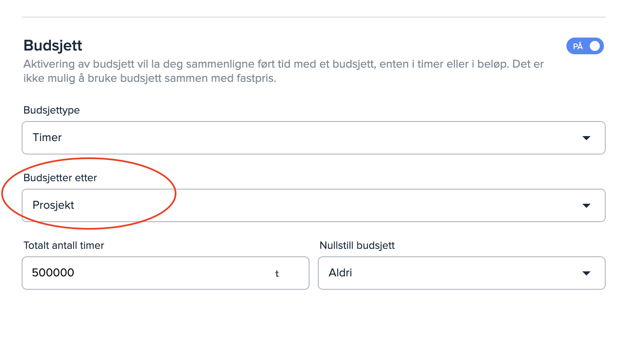Click the PÅ label inside the switch

point(578,46)
